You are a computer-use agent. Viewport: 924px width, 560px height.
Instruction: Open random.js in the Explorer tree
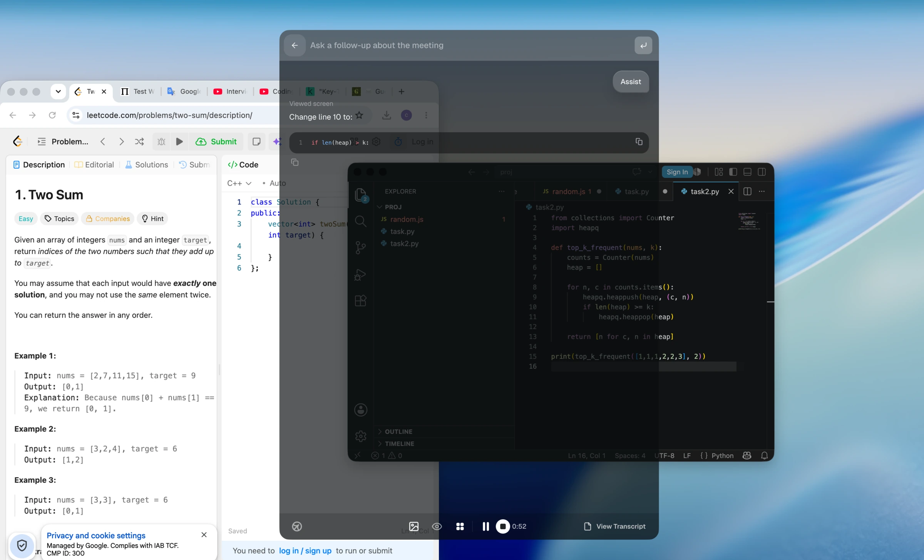[x=407, y=219]
